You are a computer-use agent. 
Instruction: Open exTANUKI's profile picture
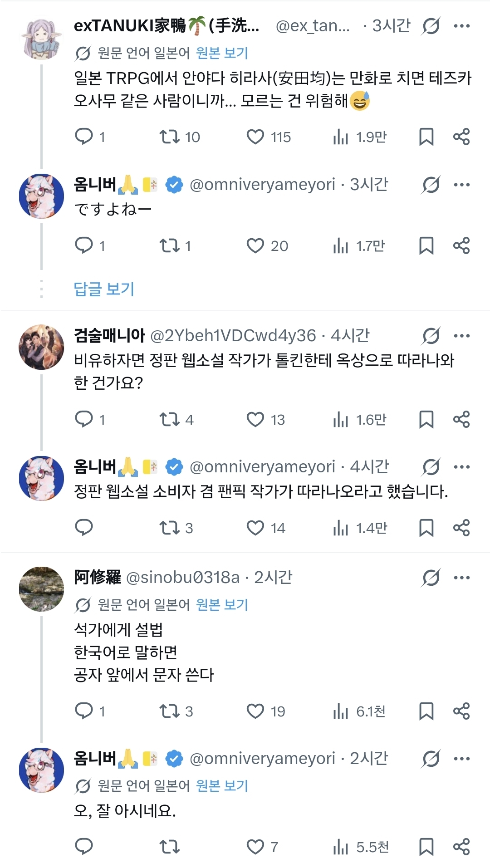coord(41,39)
